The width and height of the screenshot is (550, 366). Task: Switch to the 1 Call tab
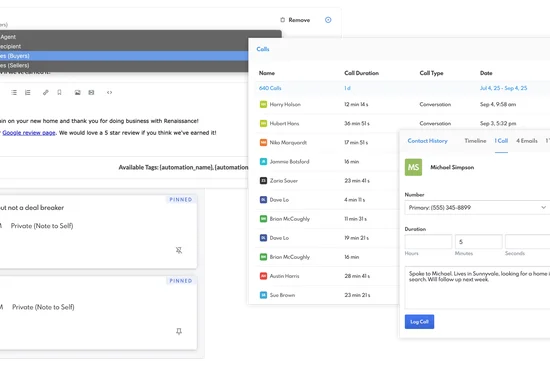pyautogui.click(x=501, y=141)
